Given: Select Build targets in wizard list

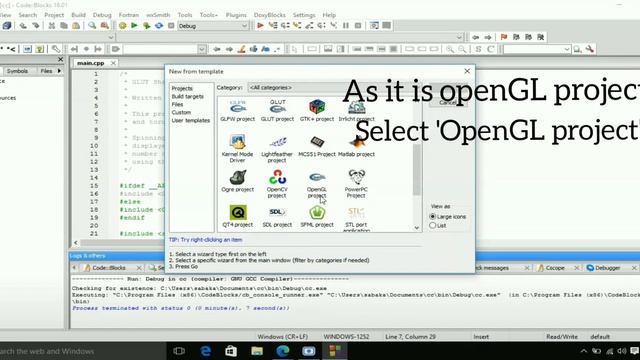Looking at the screenshot, I should 187,96.
